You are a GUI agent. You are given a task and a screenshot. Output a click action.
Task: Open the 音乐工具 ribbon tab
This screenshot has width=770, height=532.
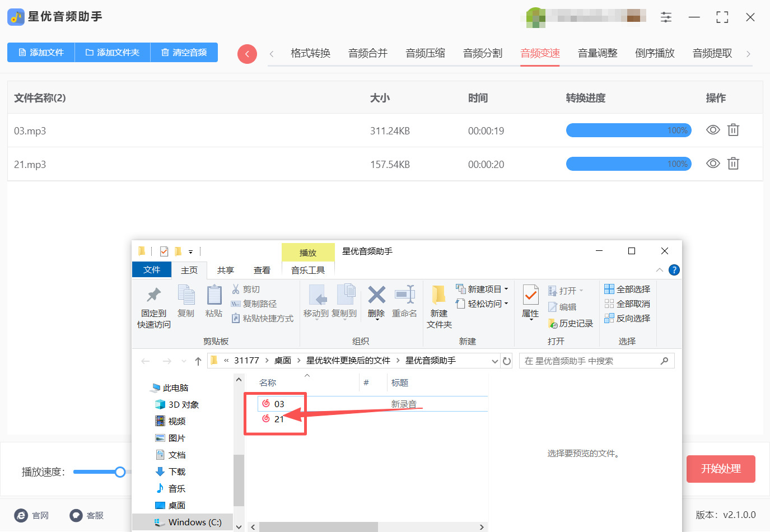point(308,270)
